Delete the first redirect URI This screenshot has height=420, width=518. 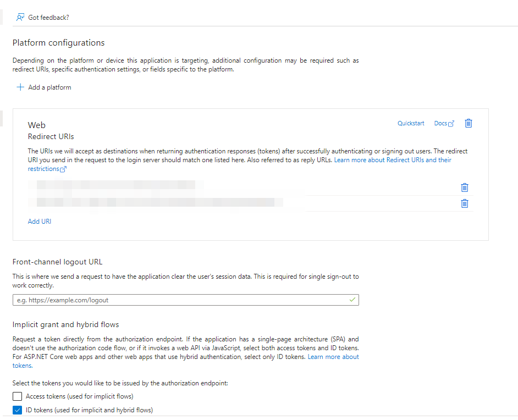pos(465,187)
